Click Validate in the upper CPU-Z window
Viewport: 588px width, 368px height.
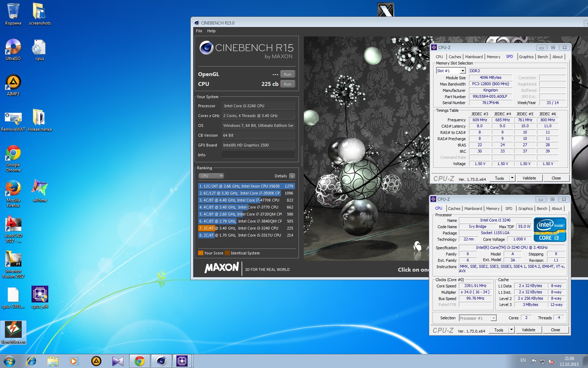point(529,178)
